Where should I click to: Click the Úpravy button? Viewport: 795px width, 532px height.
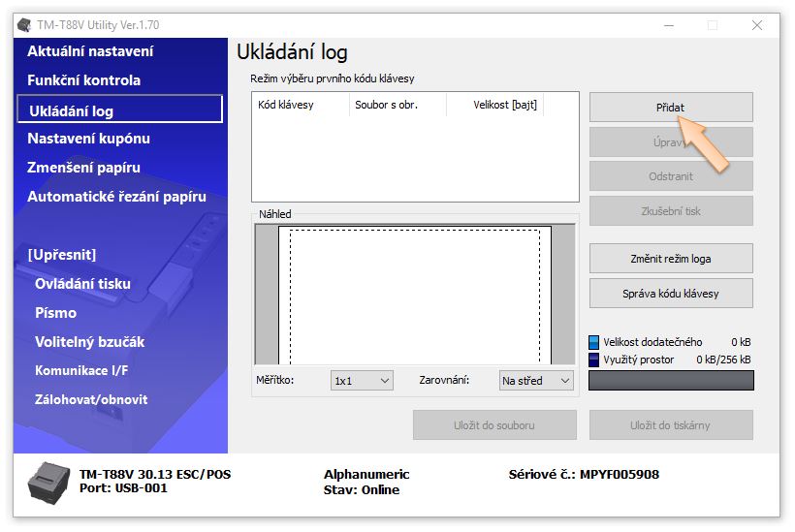[671, 141]
